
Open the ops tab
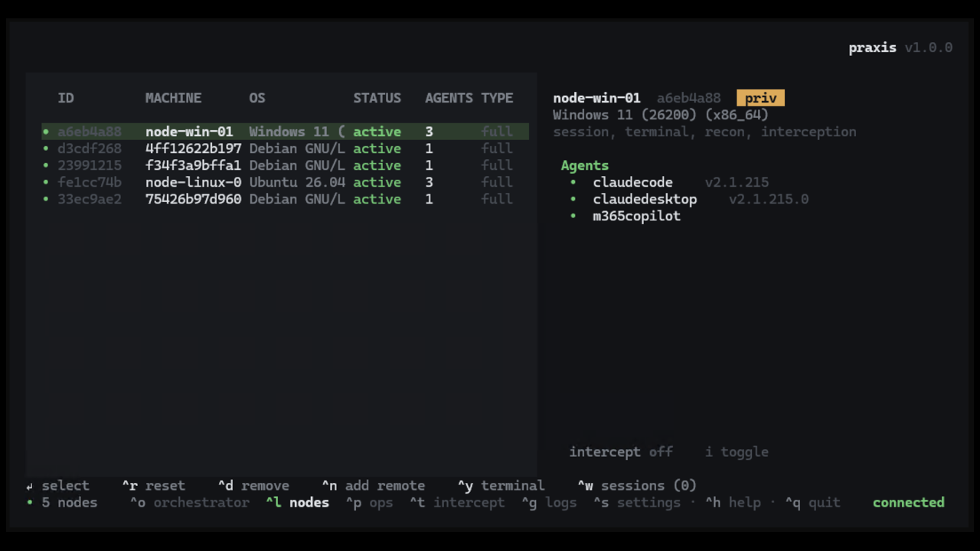370,503
